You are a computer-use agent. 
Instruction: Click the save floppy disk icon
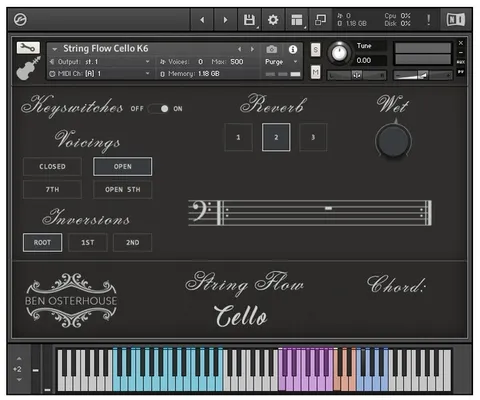point(249,20)
